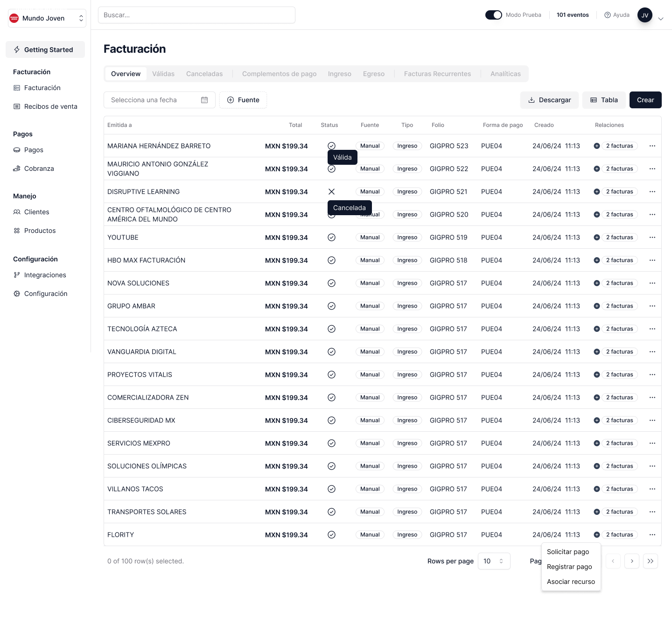
Task: Click 2 facturas badge for SERVICIOS MEXPRO
Action: [620, 443]
